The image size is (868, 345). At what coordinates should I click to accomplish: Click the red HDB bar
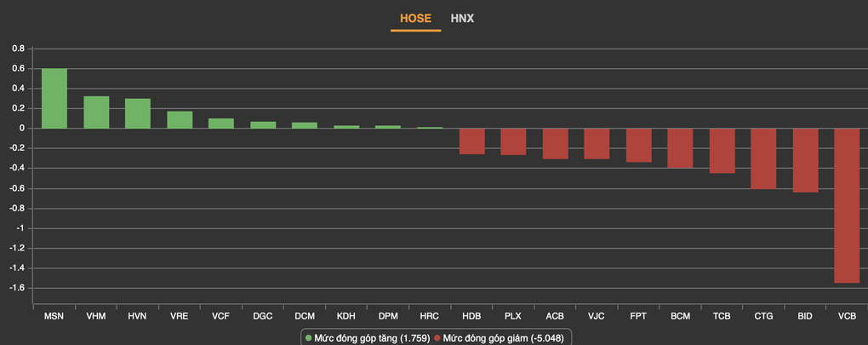point(472,141)
